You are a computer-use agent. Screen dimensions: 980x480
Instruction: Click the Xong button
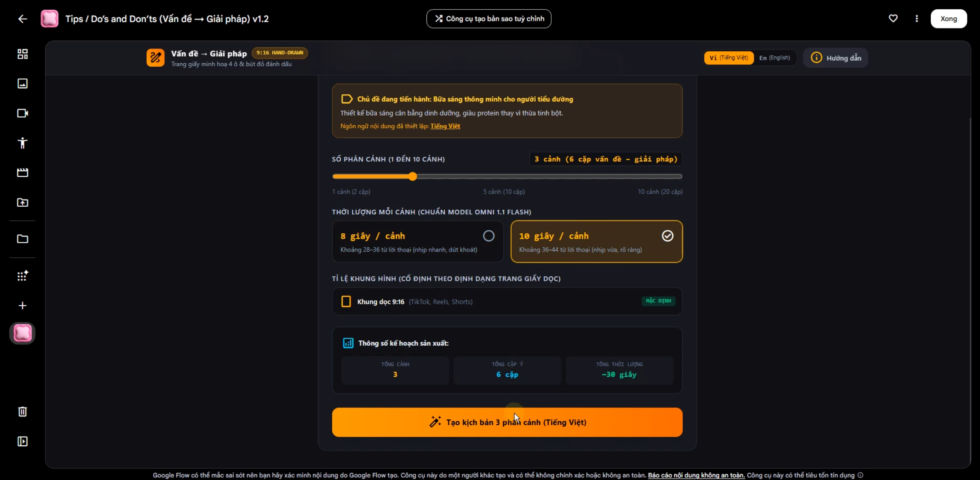point(948,19)
